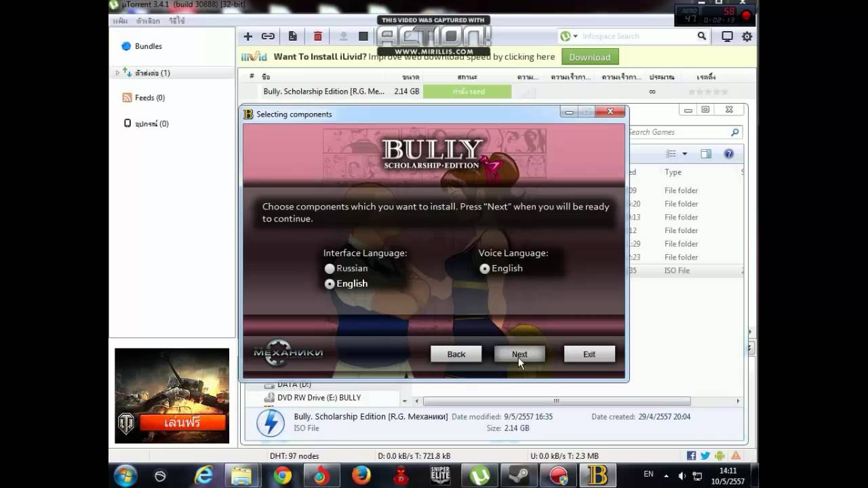The image size is (868, 488).
Task: Click the upload speed status bar entry
Action: (564, 456)
